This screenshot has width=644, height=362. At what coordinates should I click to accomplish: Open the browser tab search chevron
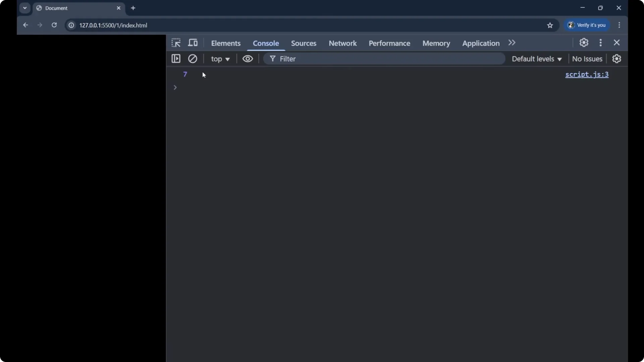25,8
